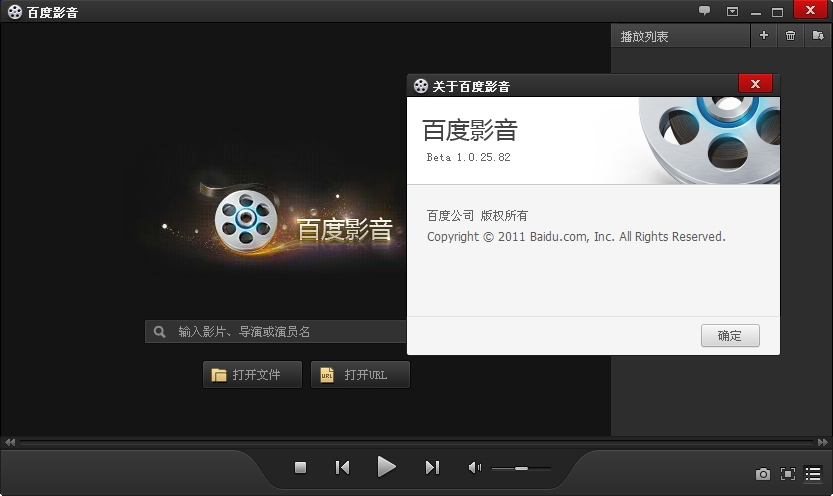Image resolution: width=833 pixels, height=496 pixels.
Task: Skip to the previous track
Action: click(343, 467)
